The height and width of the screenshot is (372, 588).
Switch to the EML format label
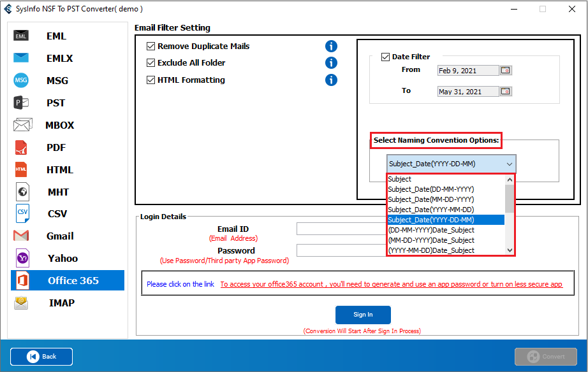56,36
